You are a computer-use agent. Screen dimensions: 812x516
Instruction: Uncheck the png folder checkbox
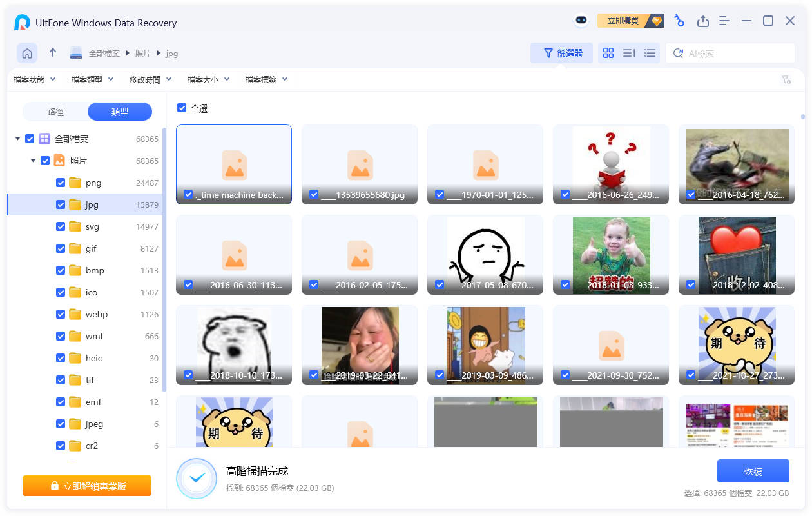(x=61, y=183)
